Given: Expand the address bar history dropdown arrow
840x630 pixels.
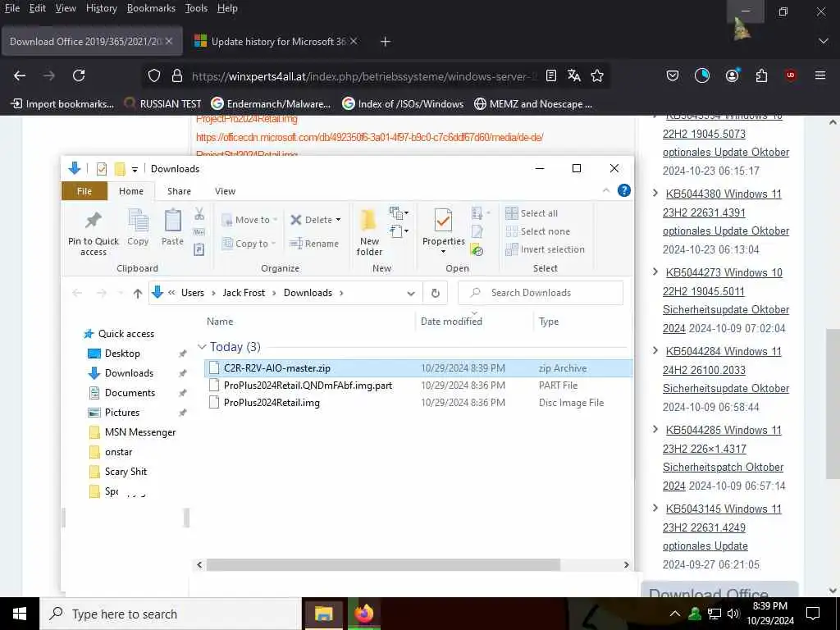Looking at the screenshot, I should pos(411,293).
